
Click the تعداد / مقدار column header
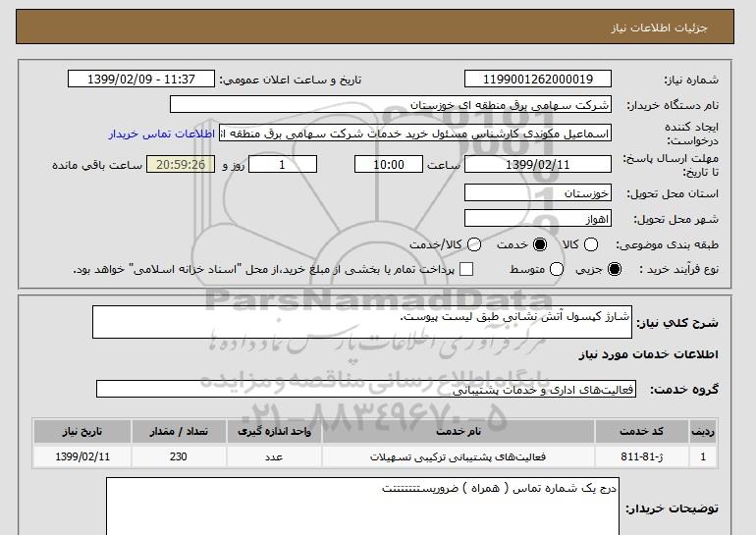tap(179, 431)
